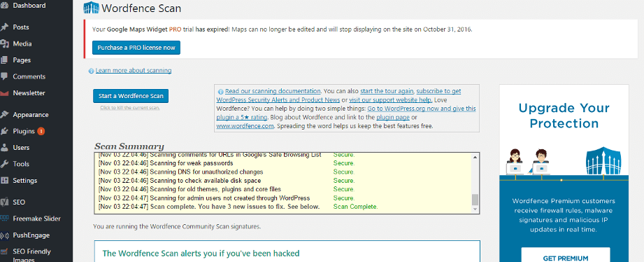The image size is (644, 262).
Task: Click the Plugins plug icon
Action: point(4,131)
